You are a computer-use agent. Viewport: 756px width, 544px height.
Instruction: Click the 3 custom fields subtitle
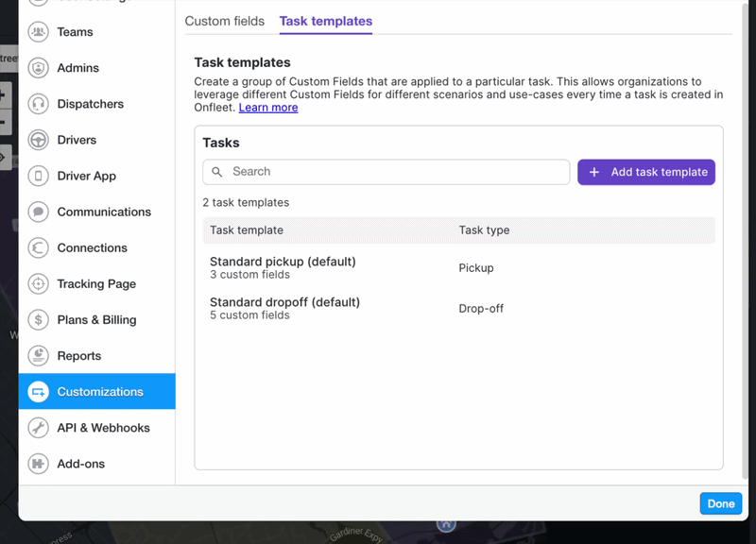pyautogui.click(x=249, y=275)
